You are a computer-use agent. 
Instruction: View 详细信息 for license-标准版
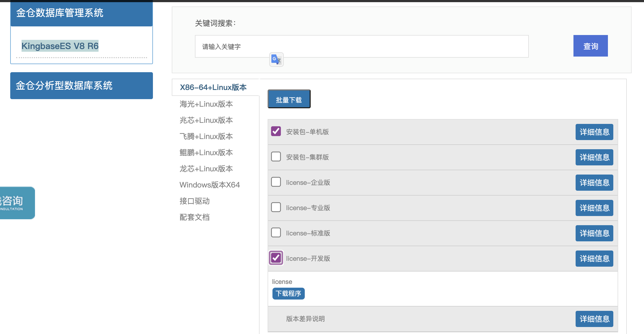[594, 233]
